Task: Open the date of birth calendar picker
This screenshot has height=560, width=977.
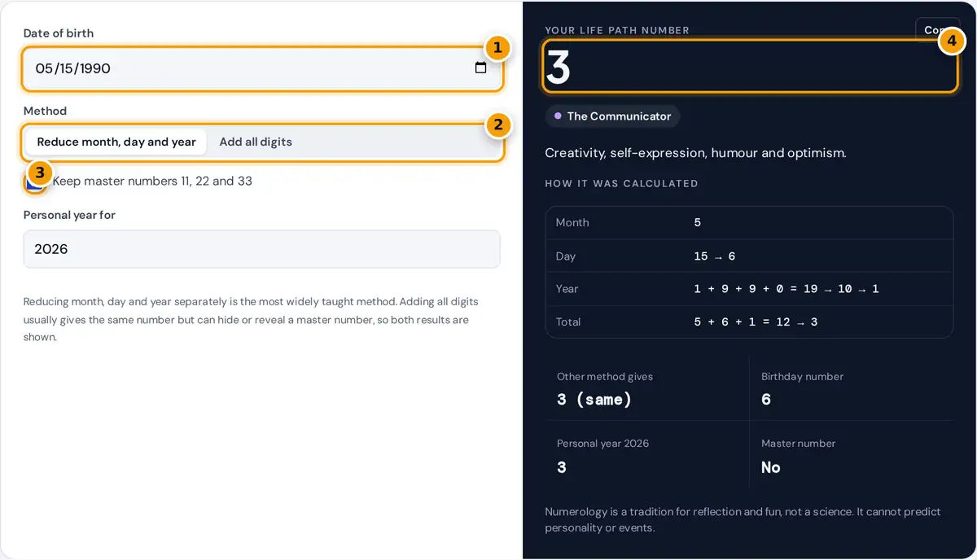Action: [x=480, y=68]
